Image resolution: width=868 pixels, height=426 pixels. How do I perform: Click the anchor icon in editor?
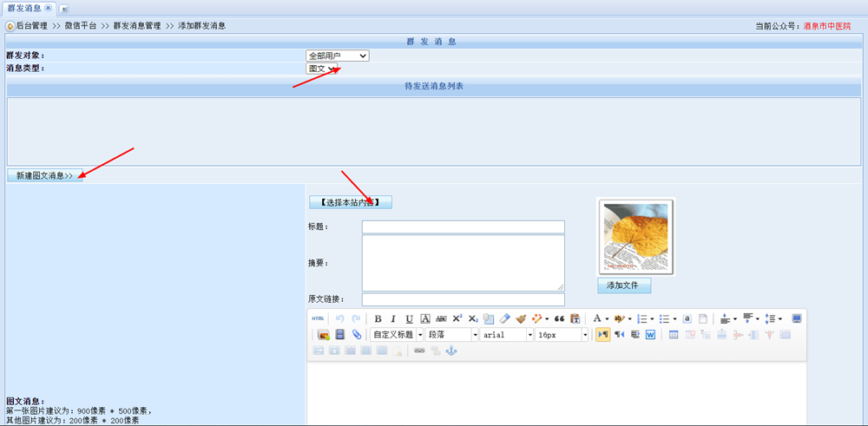click(x=450, y=351)
